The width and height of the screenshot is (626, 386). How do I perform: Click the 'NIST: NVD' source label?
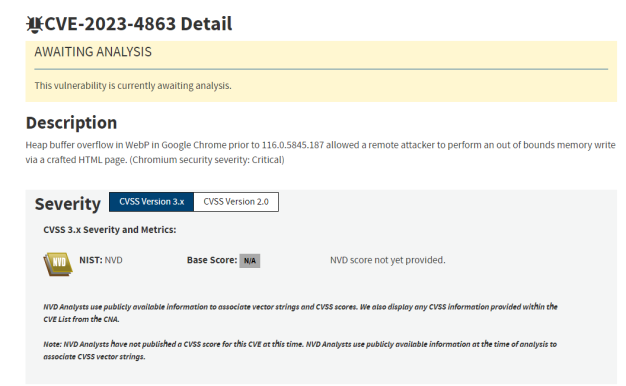(101, 260)
